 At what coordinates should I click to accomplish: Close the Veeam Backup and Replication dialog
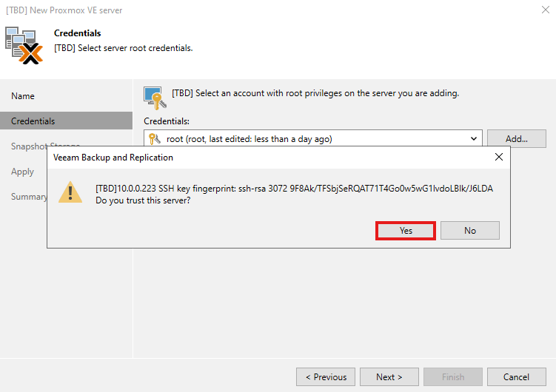[x=499, y=158]
